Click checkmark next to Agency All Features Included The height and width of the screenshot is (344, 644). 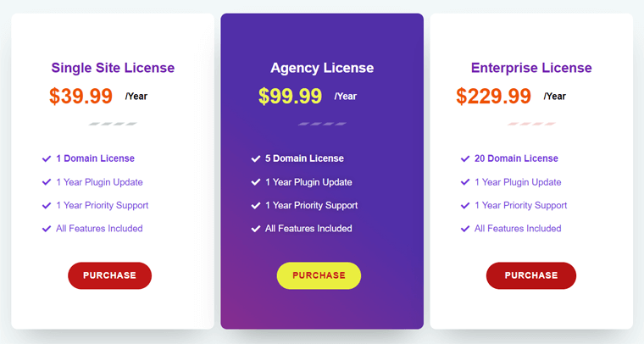point(256,229)
